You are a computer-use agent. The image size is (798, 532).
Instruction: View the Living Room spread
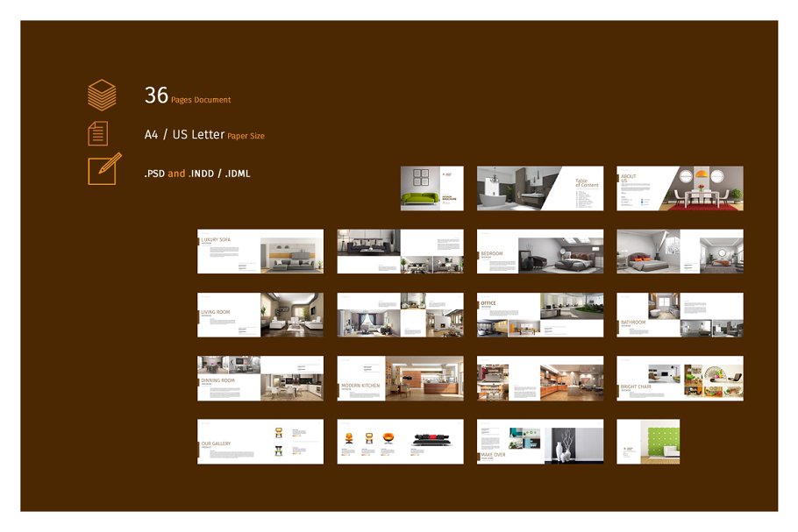[260, 315]
